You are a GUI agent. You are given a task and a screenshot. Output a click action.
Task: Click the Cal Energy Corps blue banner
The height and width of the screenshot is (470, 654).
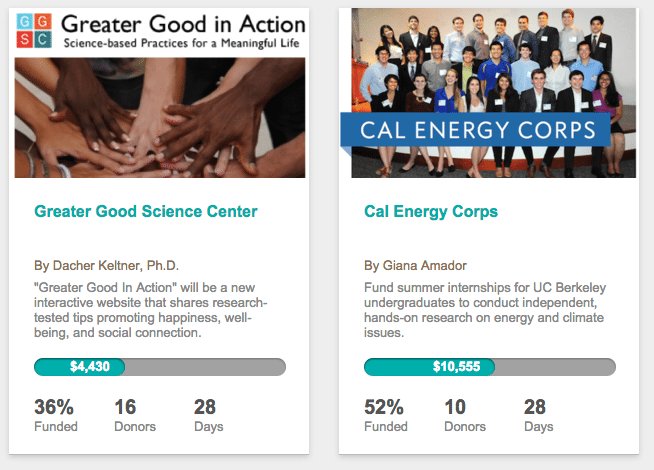(x=475, y=130)
